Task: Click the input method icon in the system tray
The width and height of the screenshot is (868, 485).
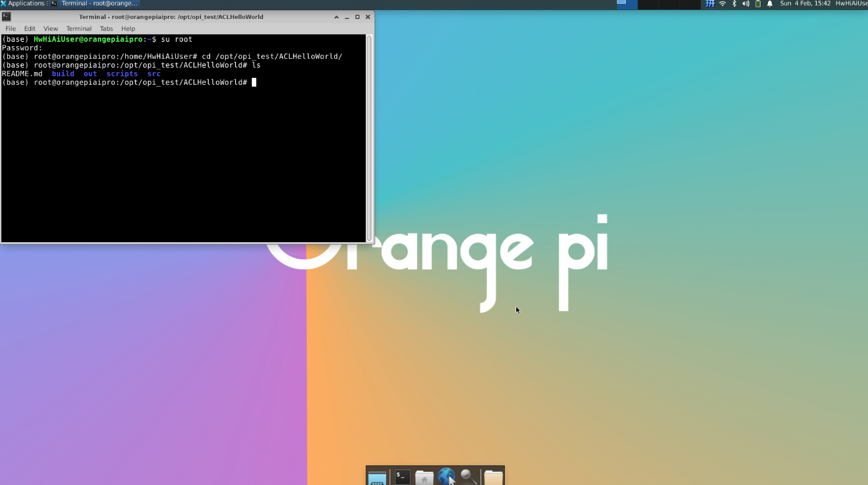Action: 710,4
